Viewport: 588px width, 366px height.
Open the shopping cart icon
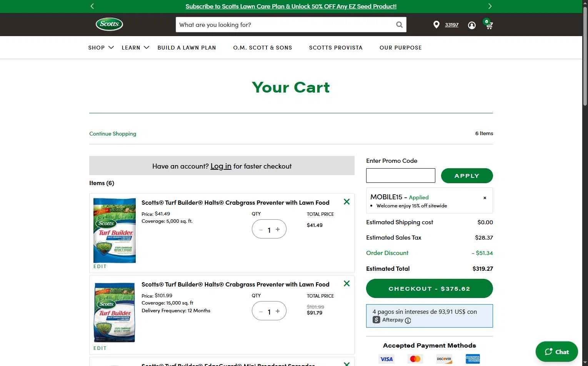pyautogui.click(x=488, y=24)
